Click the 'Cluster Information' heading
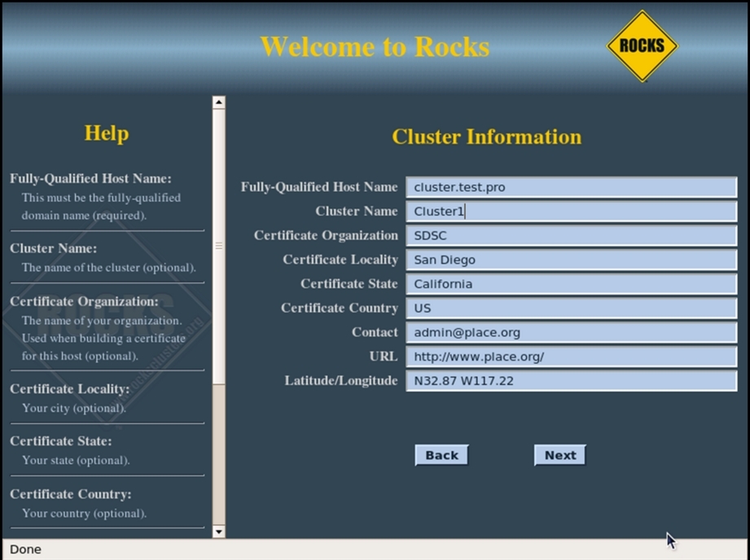Image resolution: width=750 pixels, height=560 pixels. (487, 137)
